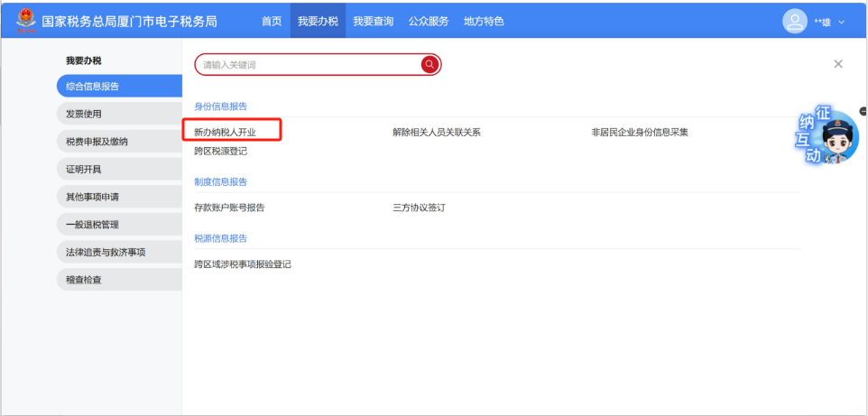868x416 pixels.
Task: Open the user avatar icon
Action: [x=794, y=22]
